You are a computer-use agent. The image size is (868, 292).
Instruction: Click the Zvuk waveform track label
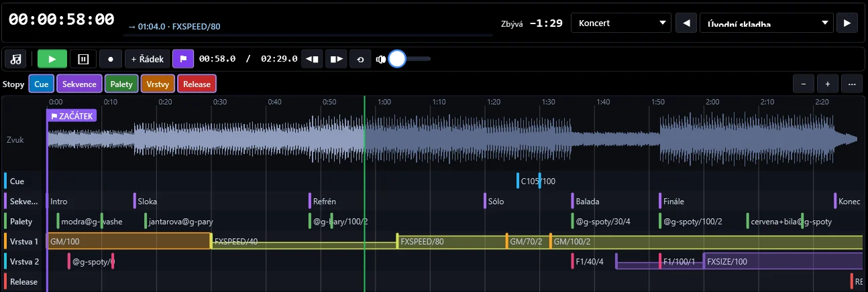pyautogui.click(x=15, y=140)
